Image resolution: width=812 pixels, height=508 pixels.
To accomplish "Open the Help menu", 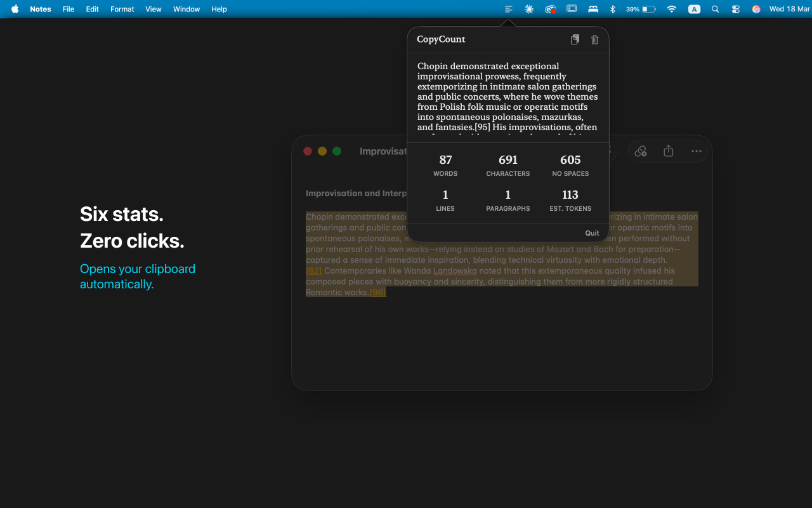I will pos(219,9).
